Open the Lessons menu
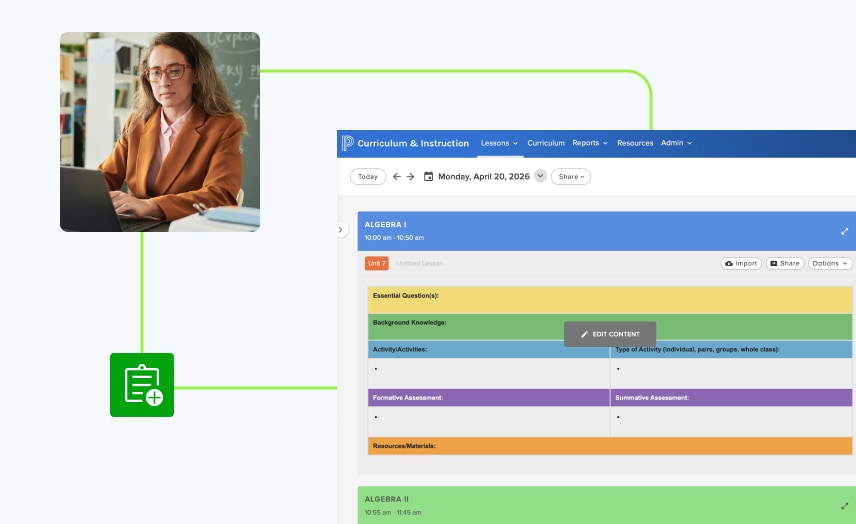 click(x=500, y=143)
